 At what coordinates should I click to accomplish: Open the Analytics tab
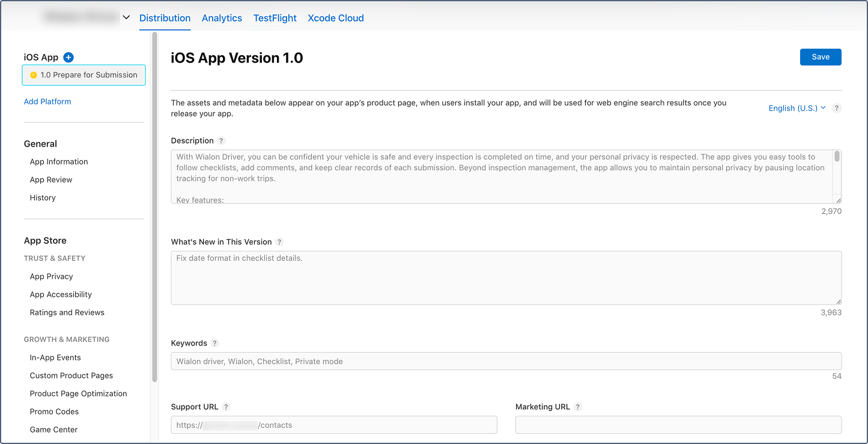(222, 18)
